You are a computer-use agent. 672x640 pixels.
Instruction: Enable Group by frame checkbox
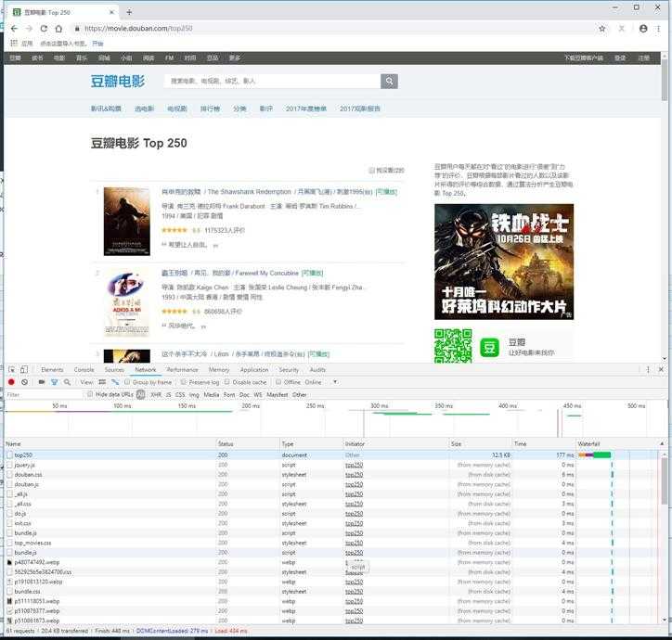click(x=127, y=382)
